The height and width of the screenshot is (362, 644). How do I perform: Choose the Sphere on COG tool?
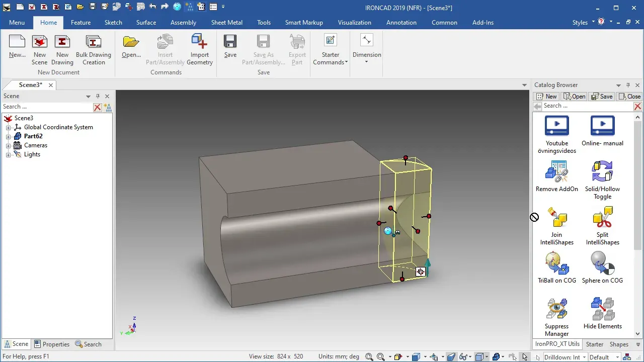pyautogui.click(x=602, y=268)
